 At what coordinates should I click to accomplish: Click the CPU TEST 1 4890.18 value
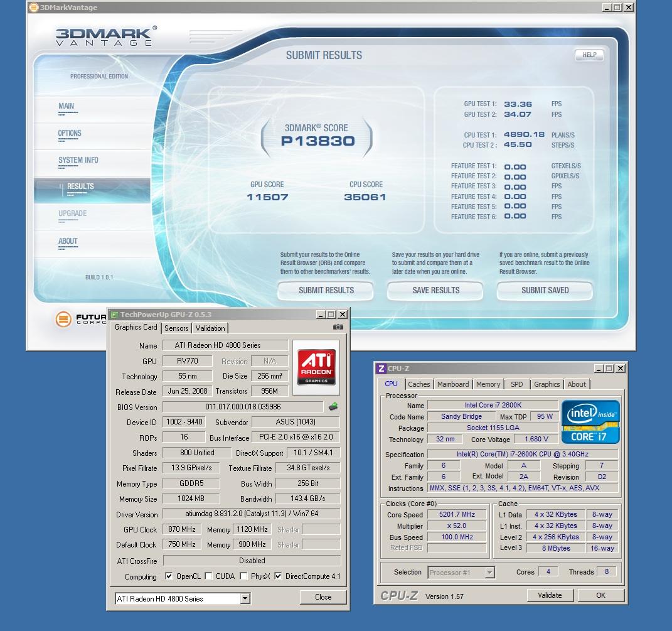524,134
